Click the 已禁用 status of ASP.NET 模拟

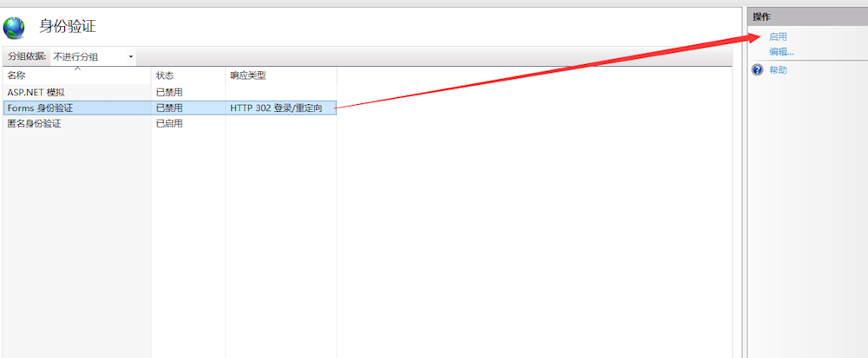click(x=169, y=92)
